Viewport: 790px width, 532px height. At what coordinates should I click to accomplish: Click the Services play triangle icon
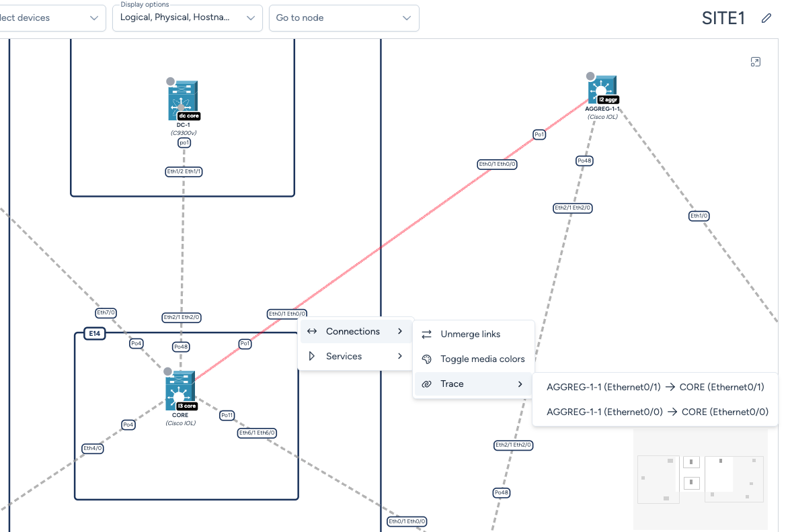[x=312, y=356]
